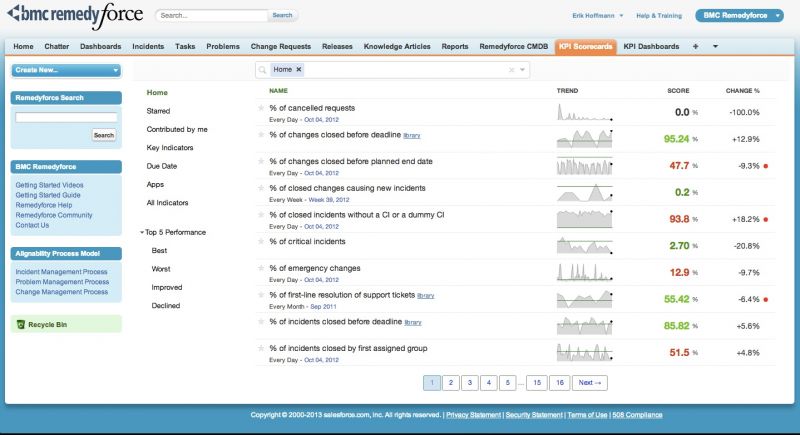Viewport: 800px width, 435px height.
Task: Click red alert dot beside -6.4% change
Action: pos(766,299)
